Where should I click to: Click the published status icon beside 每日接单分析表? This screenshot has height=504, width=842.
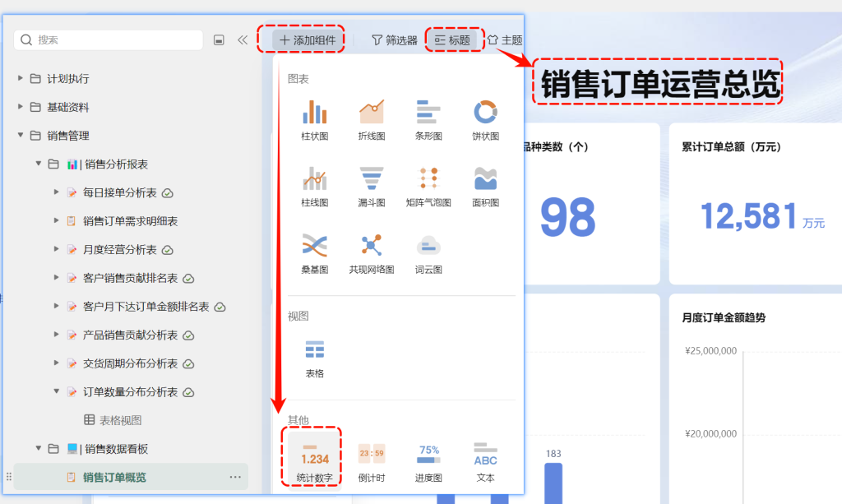(x=168, y=192)
